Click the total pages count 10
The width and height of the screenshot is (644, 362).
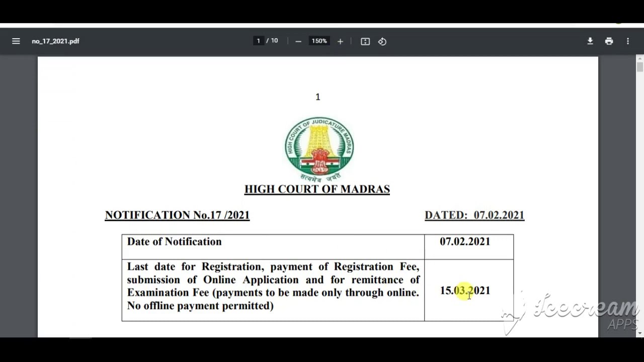[x=274, y=41]
